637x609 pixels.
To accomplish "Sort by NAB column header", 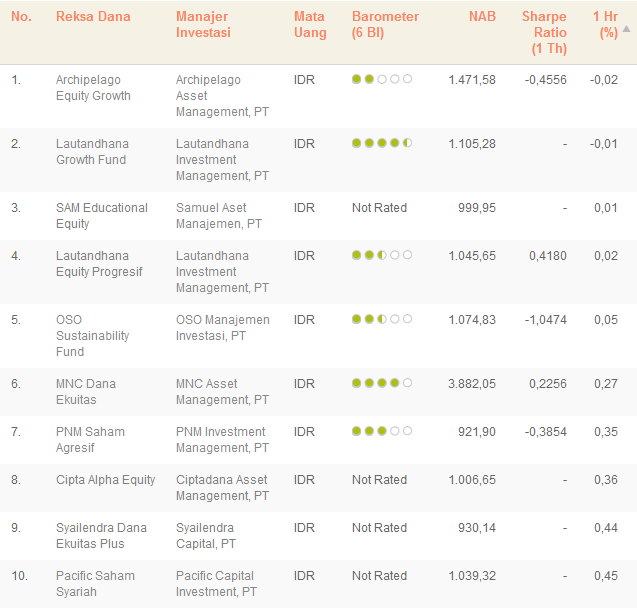I will [482, 17].
